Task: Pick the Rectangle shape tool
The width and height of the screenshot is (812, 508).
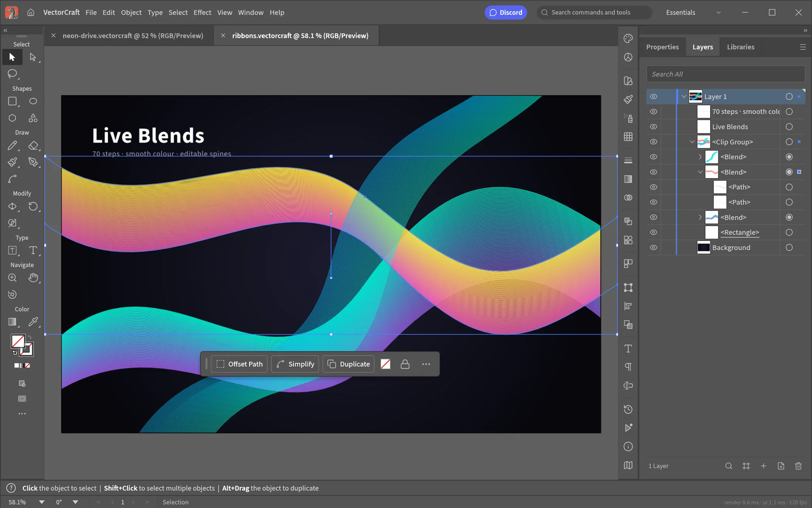Action: click(12, 101)
